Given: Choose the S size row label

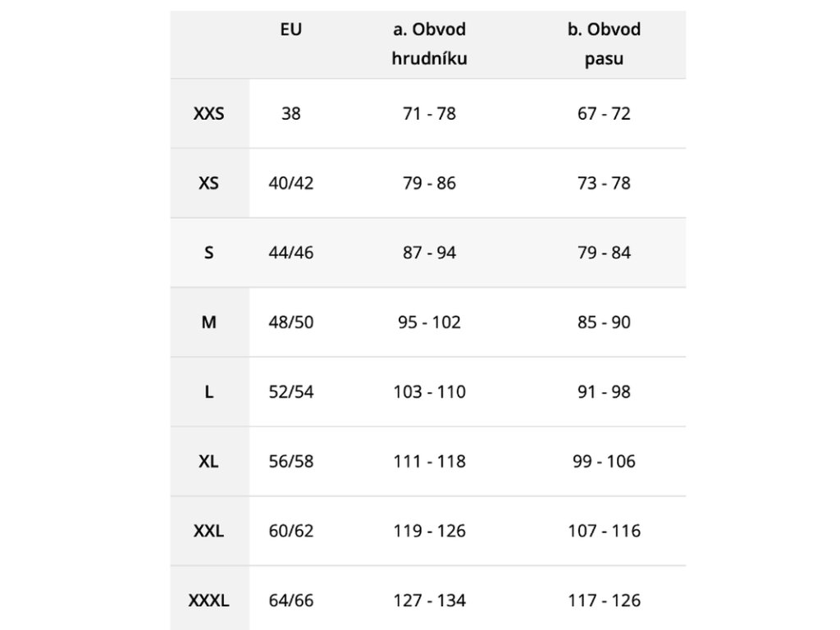Looking at the screenshot, I should (x=209, y=253).
